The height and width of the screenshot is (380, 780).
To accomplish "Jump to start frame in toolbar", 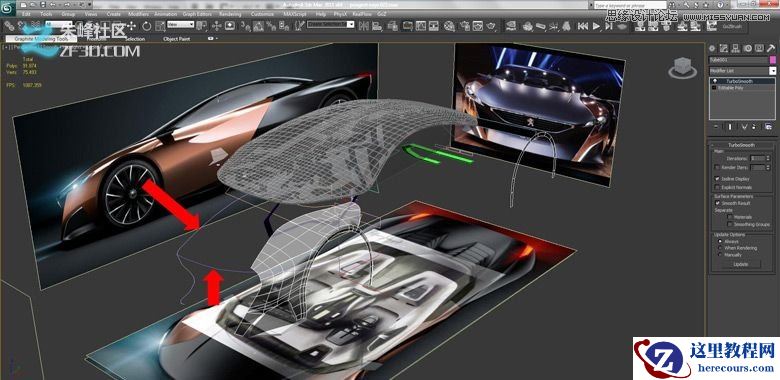I will (583, 25).
